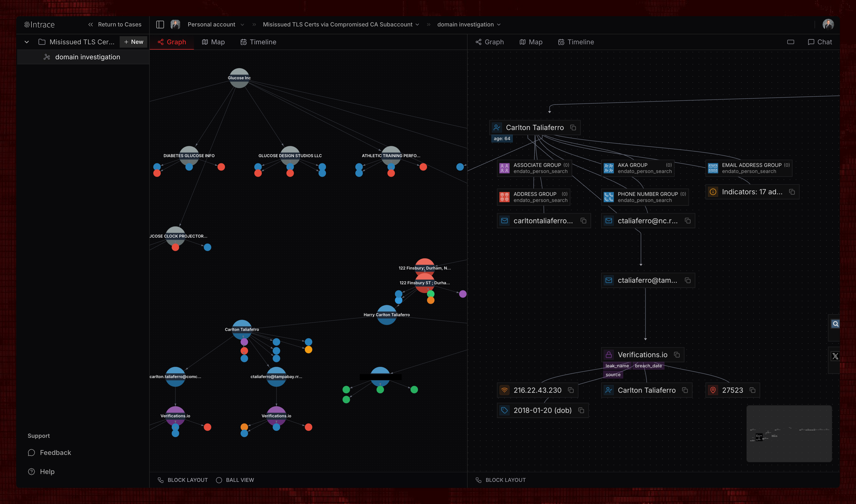This screenshot has width=856, height=504.
Task: Toggle the sidebar panel icon in the top bar
Action: pos(160,24)
